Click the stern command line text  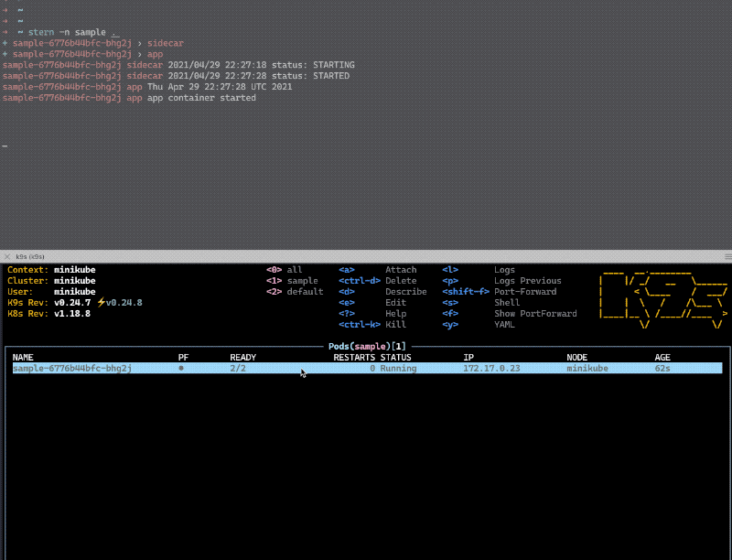point(73,32)
